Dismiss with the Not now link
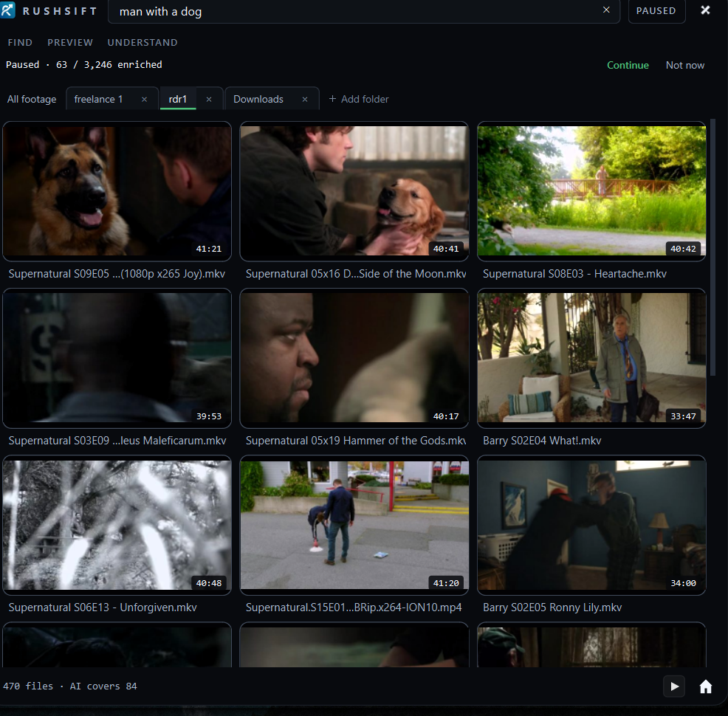The image size is (728, 716). [685, 66]
